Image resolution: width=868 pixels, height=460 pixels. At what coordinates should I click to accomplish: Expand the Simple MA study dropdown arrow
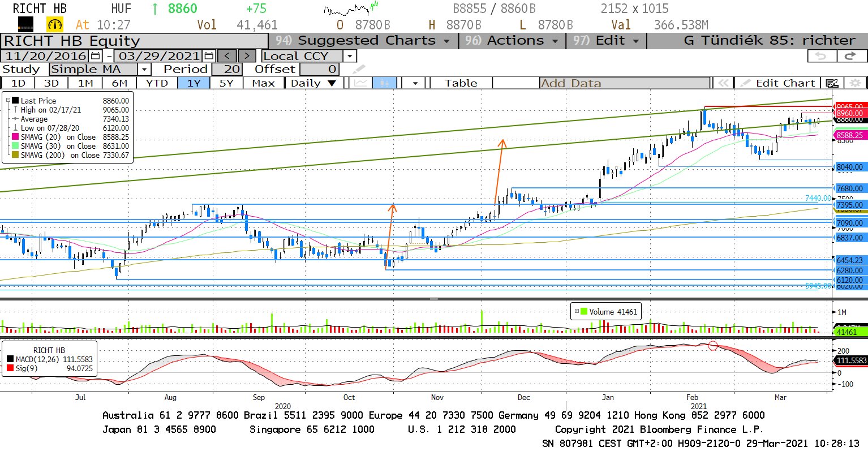pyautogui.click(x=144, y=69)
